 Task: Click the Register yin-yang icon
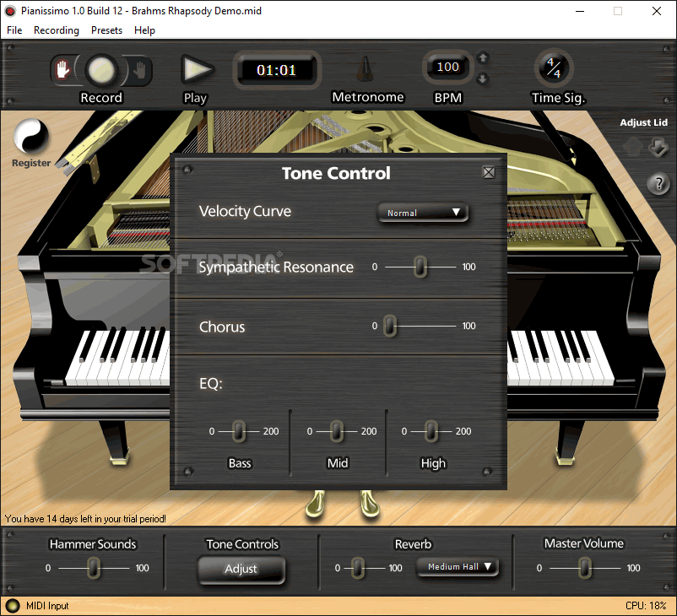tap(31, 136)
